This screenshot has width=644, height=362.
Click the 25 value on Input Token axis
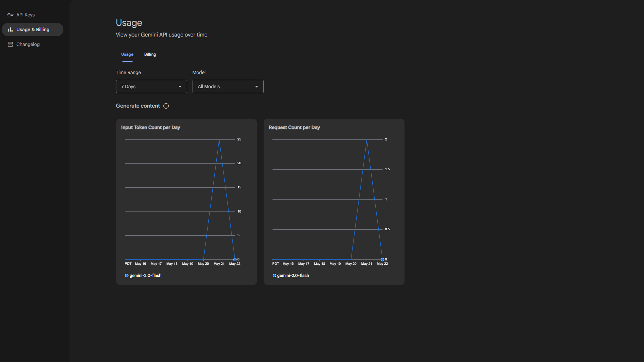[239, 139]
